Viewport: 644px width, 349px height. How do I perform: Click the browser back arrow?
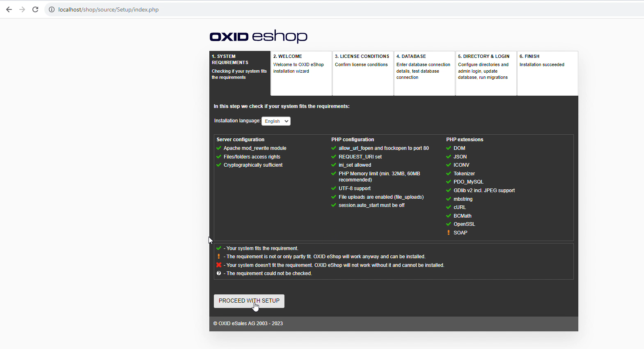9,9
